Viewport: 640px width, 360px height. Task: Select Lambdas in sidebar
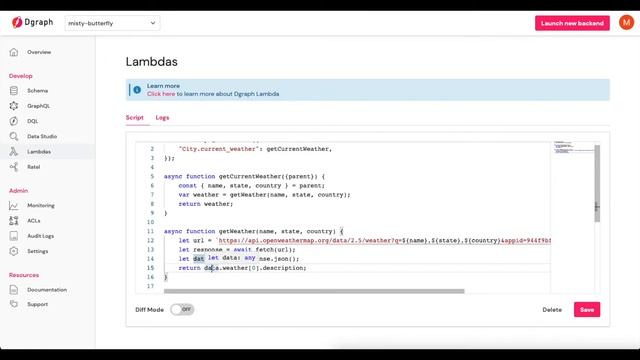click(x=39, y=151)
